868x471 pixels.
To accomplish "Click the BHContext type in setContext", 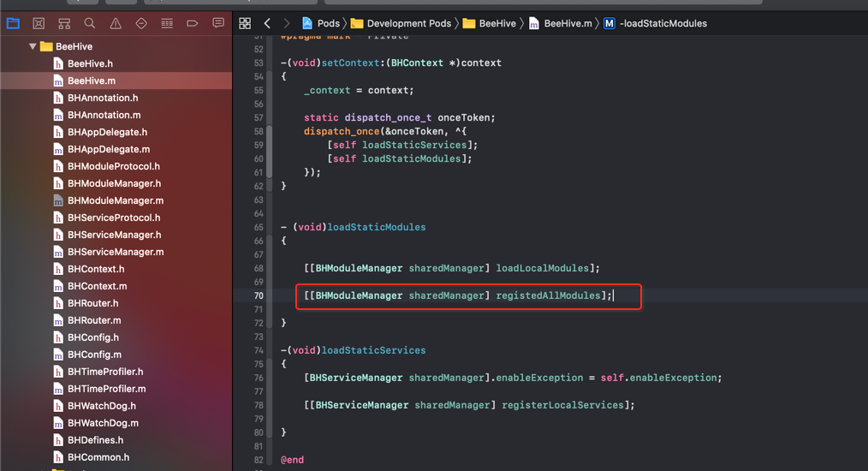I will 417,63.
